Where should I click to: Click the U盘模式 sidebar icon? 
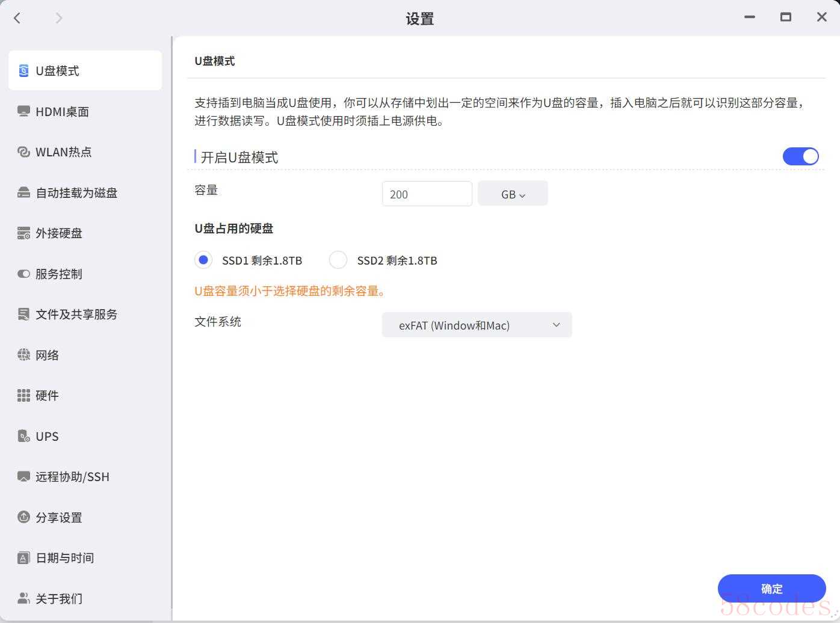23,71
